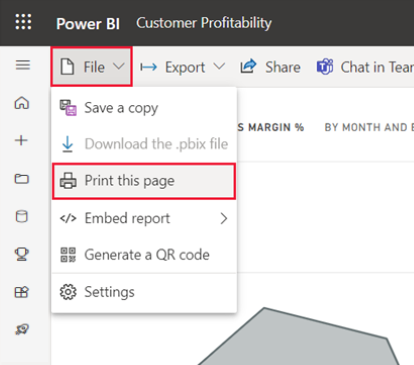The image size is (414, 365).
Task: Click the Export arrow icon
Action: click(148, 67)
